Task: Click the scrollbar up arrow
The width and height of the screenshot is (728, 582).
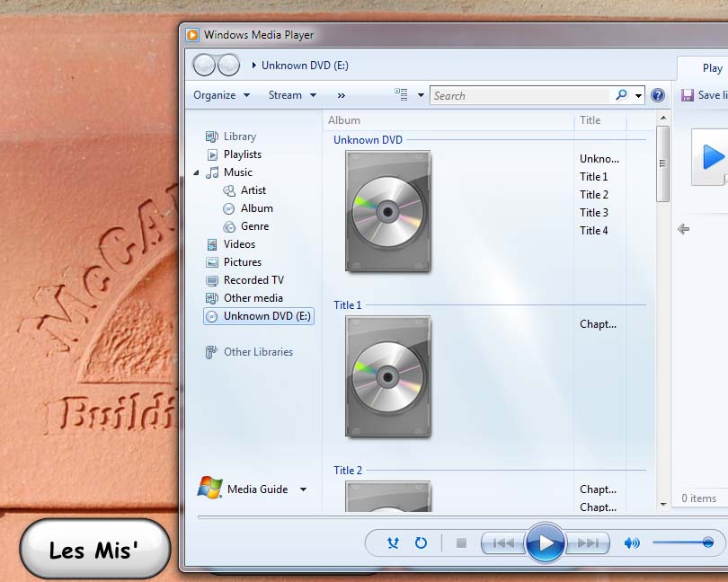Action: [663, 119]
